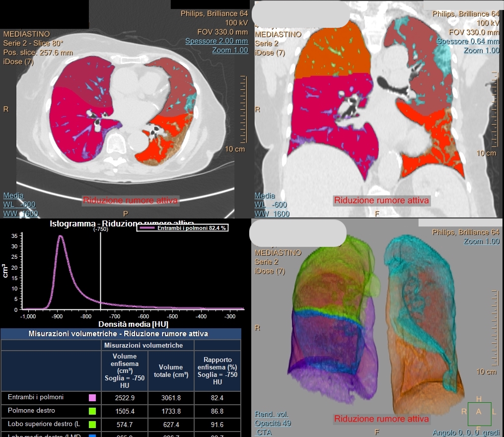The width and height of the screenshot is (504, 437).
Task: Click 'Zoom 1.00' in the axial view
Action: pyautogui.click(x=230, y=50)
